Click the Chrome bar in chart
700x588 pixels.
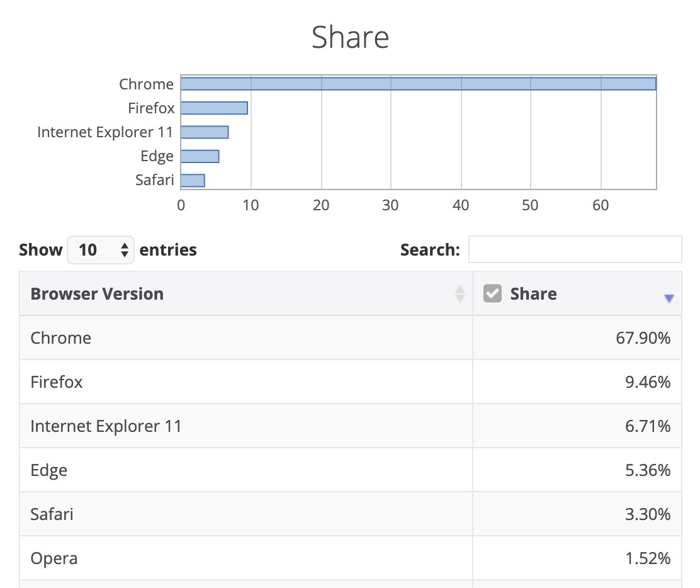[418, 84]
